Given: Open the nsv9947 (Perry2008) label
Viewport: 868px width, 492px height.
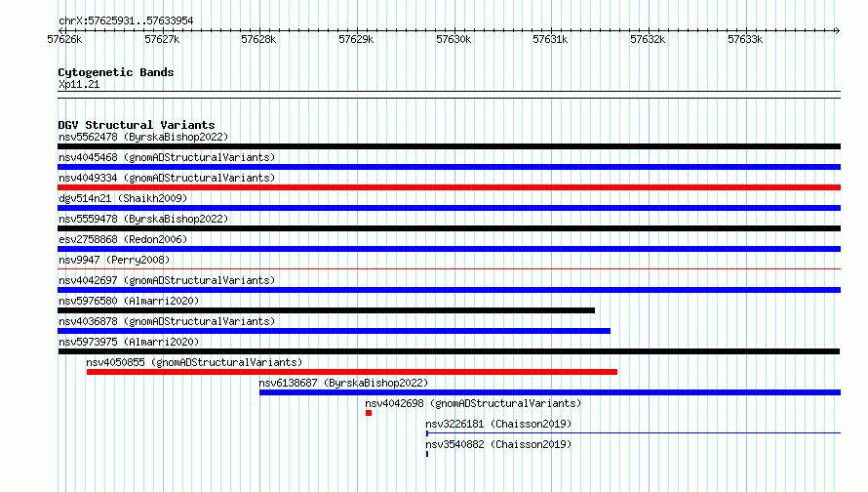Looking at the screenshot, I should click(114, 260).
